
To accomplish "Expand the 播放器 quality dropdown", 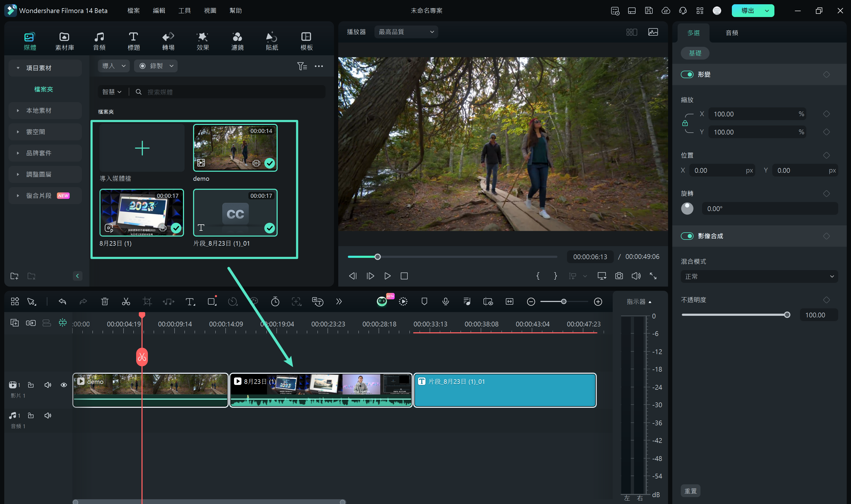I will (405, 32).
